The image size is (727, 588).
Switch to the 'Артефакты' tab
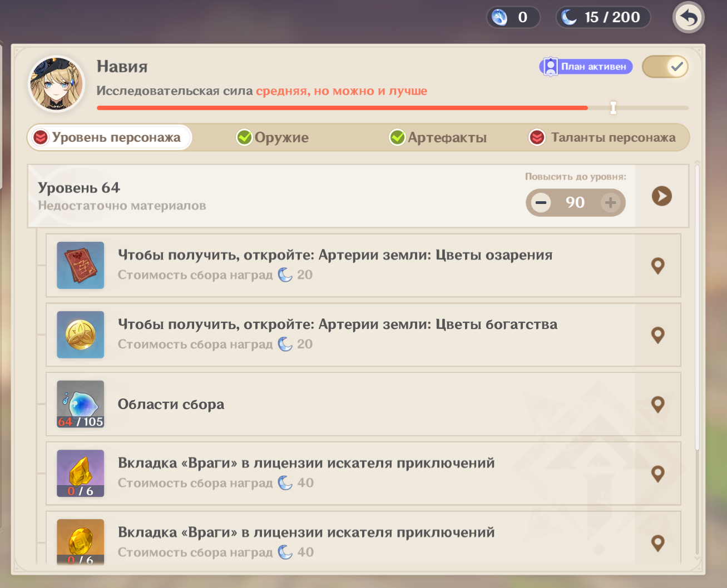[438, 137]
